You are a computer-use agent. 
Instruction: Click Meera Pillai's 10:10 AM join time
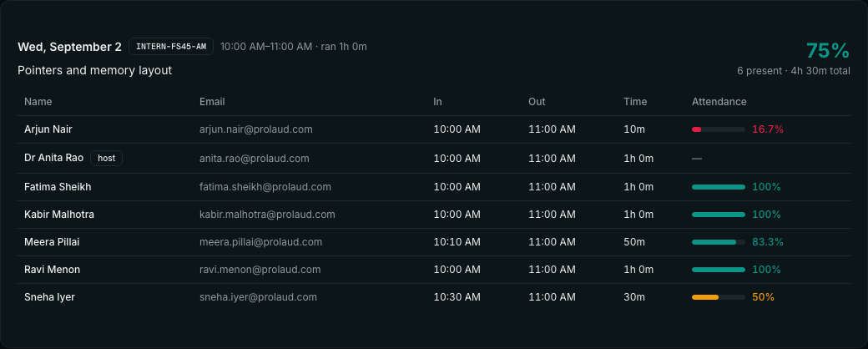(457, 242)
